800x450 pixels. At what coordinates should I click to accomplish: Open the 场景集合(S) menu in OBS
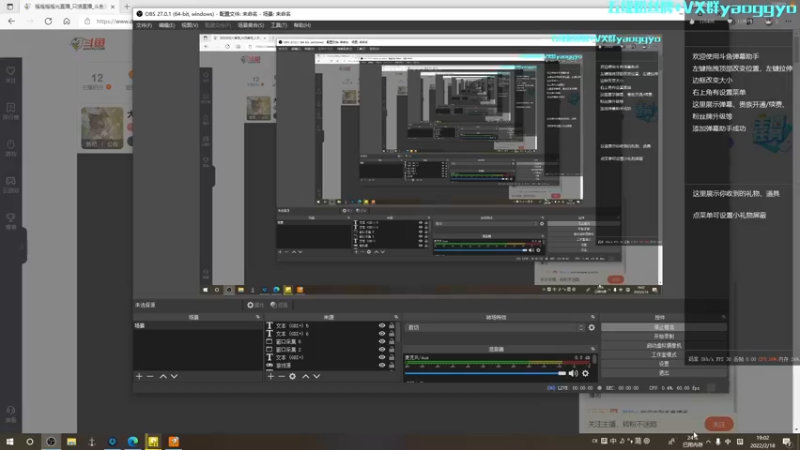coord(251,25)
